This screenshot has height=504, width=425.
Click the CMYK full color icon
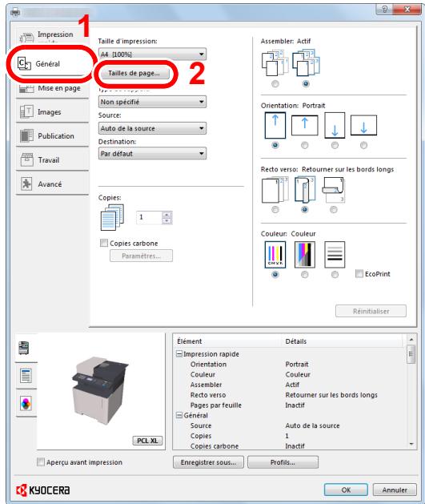point(275,255)
